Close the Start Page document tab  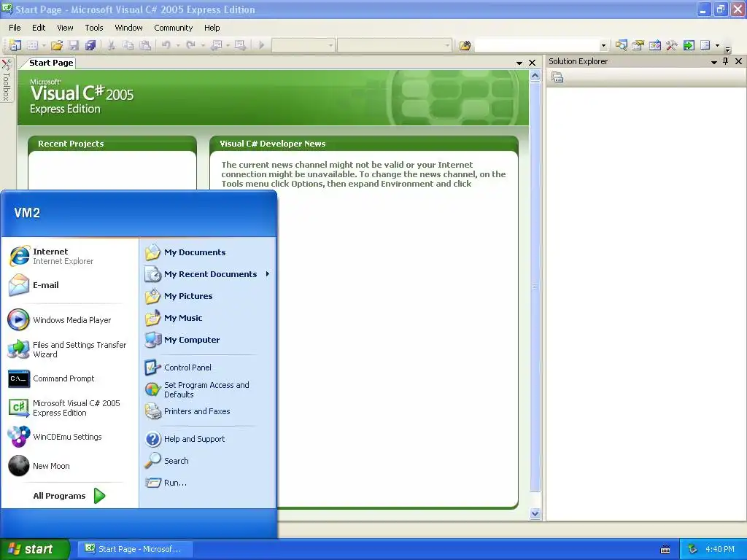pos(532,63)
